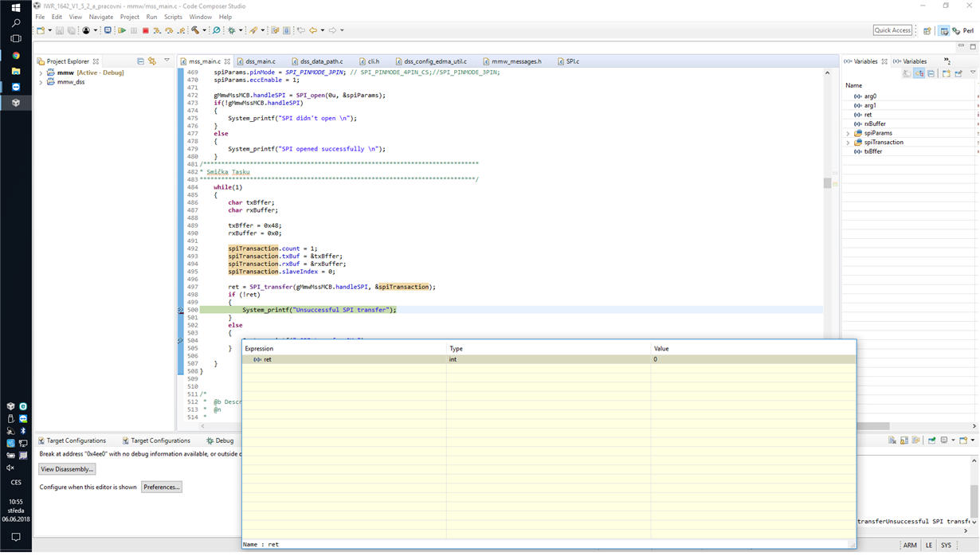980x556 pixels.
Task: Click the View Disassembly button
Action: (x=67, y=469)
